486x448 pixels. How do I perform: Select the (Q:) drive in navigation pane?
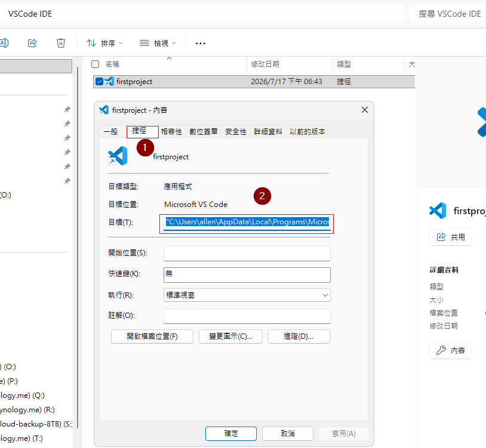(22, 396)
